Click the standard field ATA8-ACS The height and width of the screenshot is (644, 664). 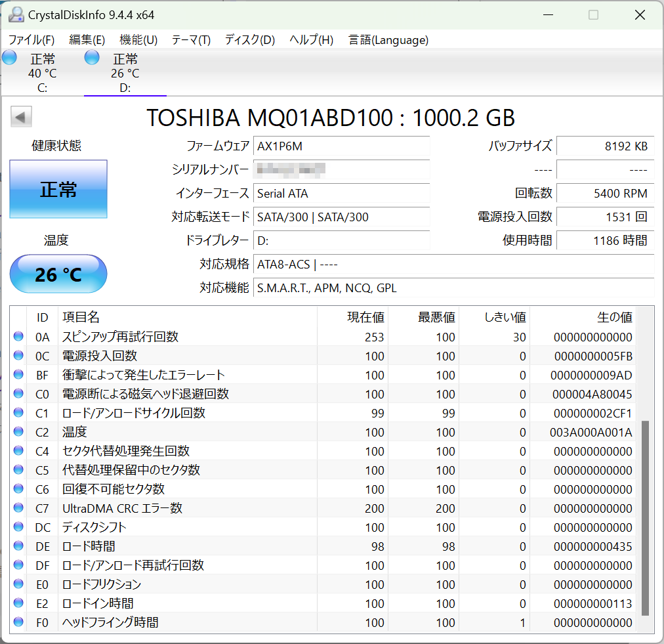pyautogui.click(x=454, y=265)
